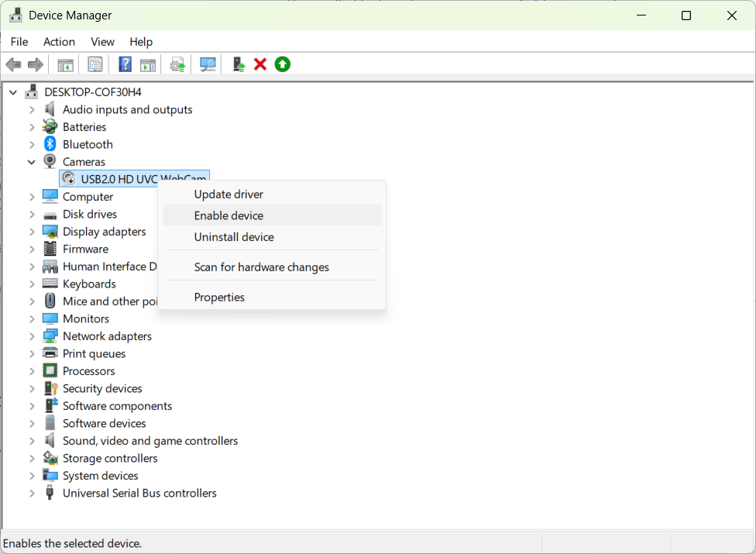Select the Keyboards label
Viewport: 756px width, 554px height.
89,284
